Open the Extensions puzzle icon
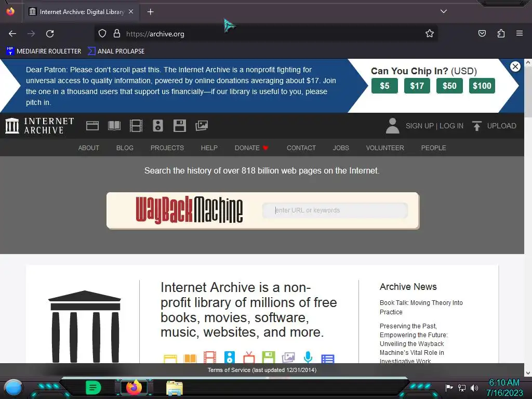Image resolution: width=532 pixels, height=399 pixels. (x=501, y=34)
